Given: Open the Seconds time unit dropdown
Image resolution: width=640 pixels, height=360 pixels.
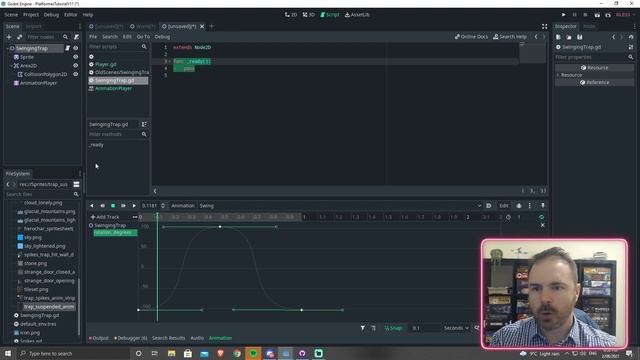Looking at the screenshot, I should pos(456,328).
